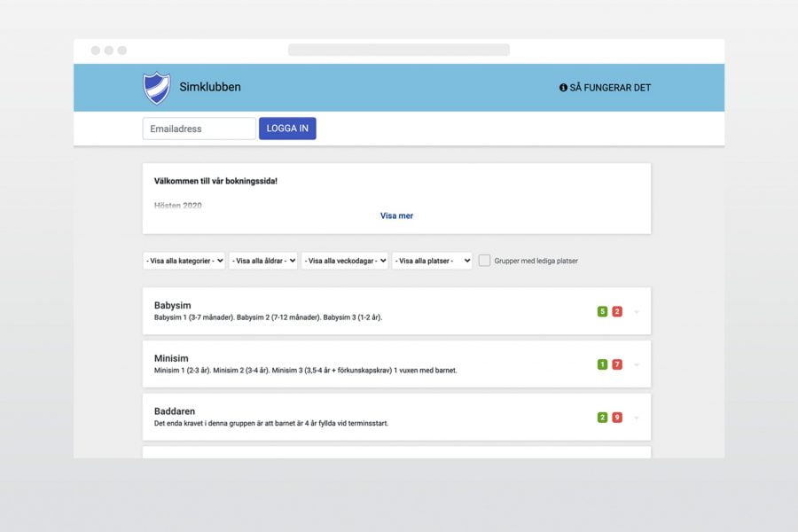
Task: Expand the Babysim group chevron
Action: [637, 312]
